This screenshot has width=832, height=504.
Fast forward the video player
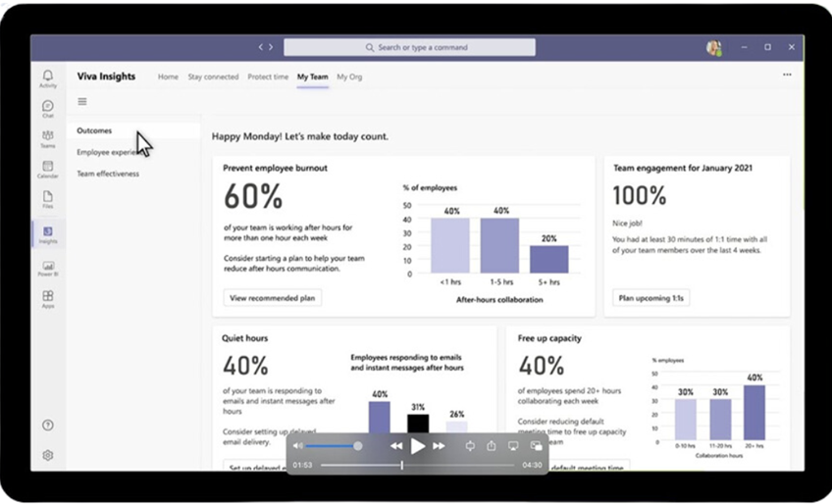439,446
